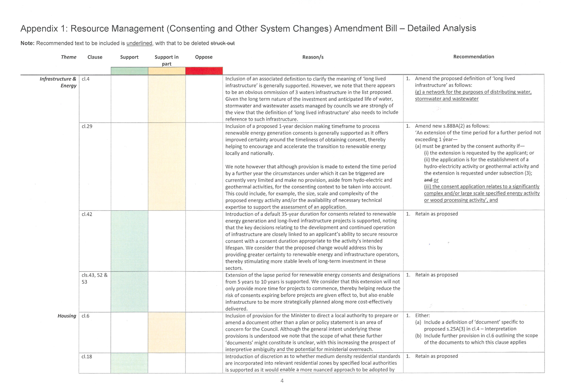Click the 'Support' column header

[x=129, y=57]
